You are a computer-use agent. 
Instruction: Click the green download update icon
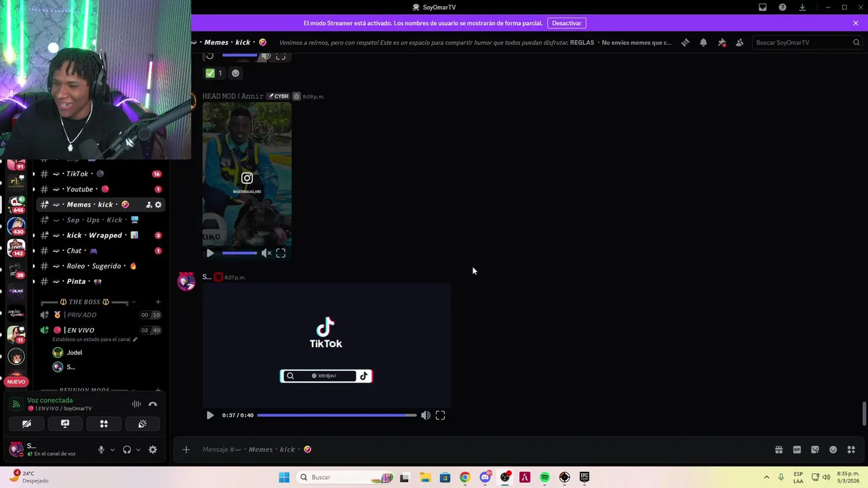pos(802,7)
